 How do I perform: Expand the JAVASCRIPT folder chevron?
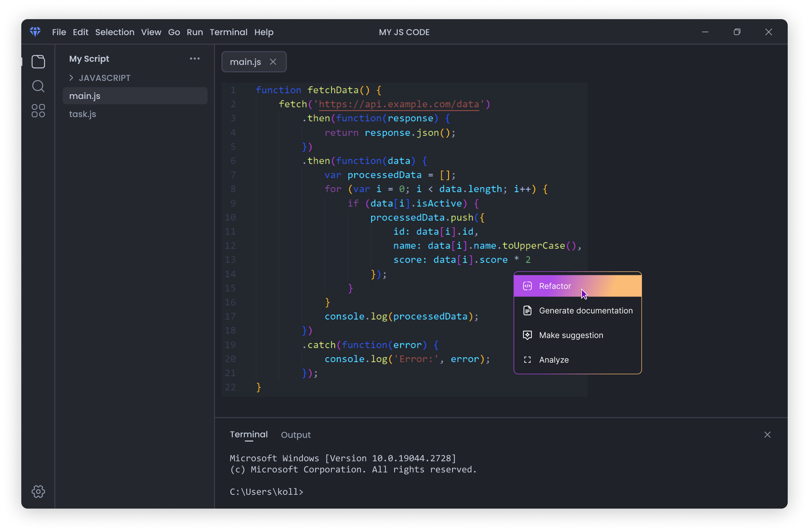pyautogui.click(x=71, y=78)
